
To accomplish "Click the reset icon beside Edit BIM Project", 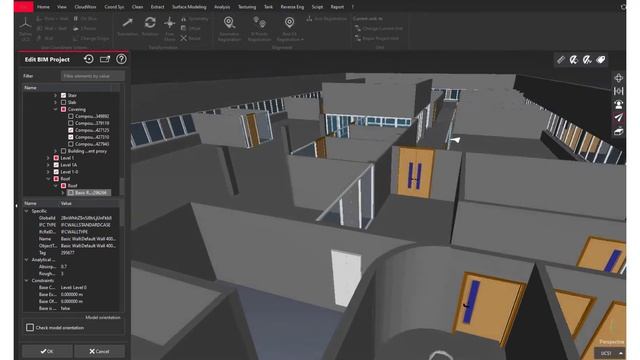I will [89, 59].
